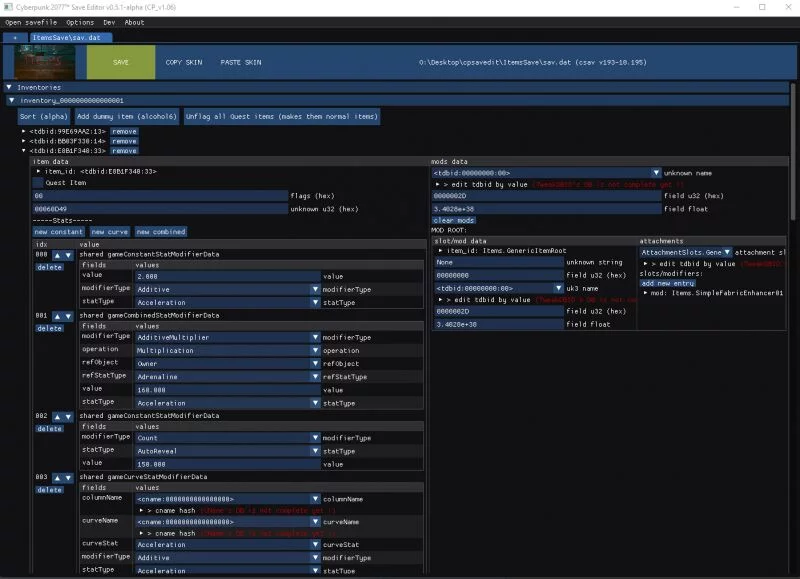Click the plus icon to add new tab
Viewport: 800px width, 579px height.
coord(15,37)
